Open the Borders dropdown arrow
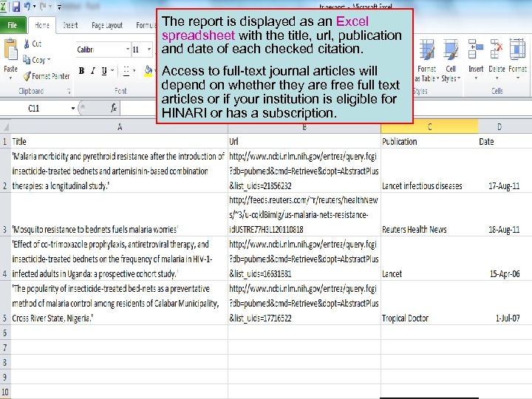532x399 pixels. 134,71
